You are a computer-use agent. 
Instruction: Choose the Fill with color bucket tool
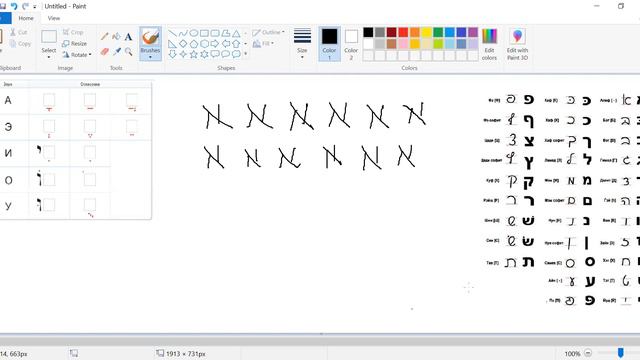(x=116, y=37)
